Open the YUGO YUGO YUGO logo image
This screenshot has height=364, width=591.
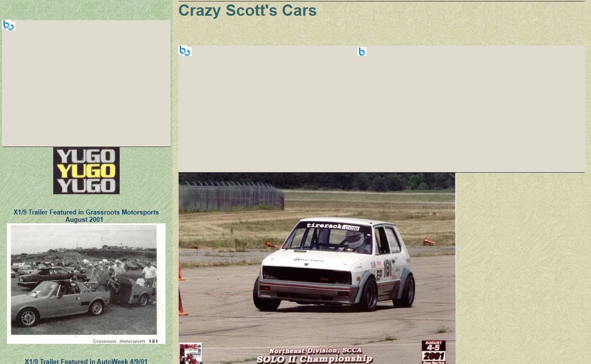click(86, 171)
